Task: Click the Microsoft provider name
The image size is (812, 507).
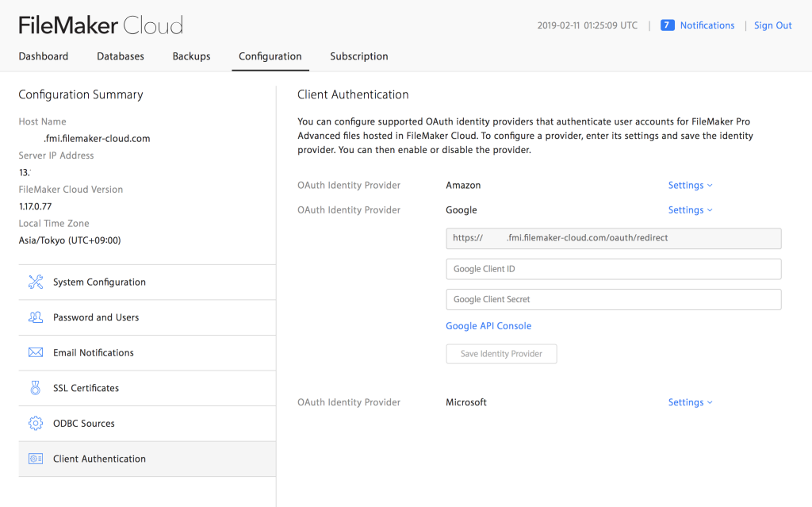Action: tap(466, 402)
